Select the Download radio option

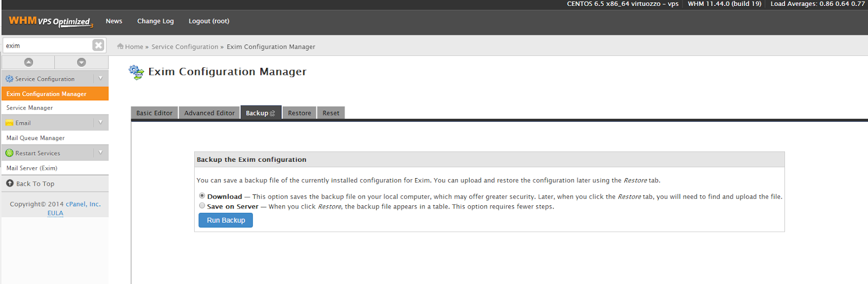(202, 195)
